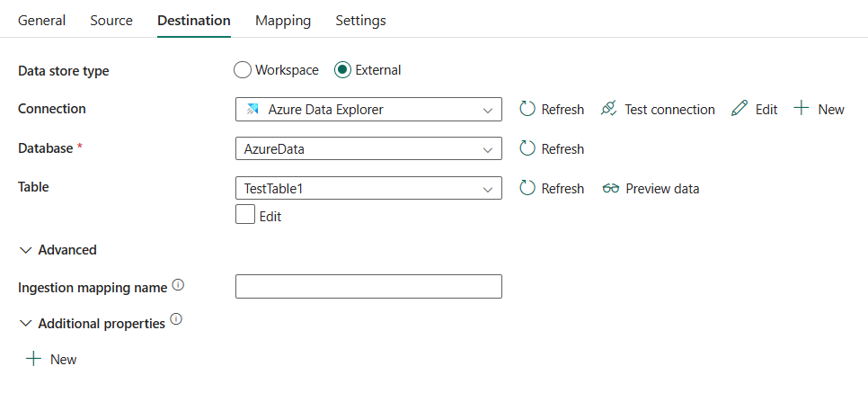Select the Workspace data store type

tap(243, 70)
